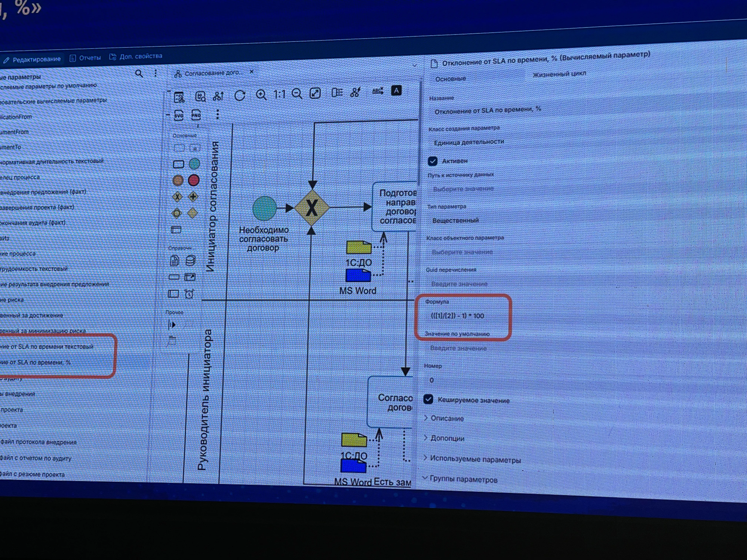Viewport: 747px width, 560px height.
Task: Export diagram as PNG
Action: 196,115
